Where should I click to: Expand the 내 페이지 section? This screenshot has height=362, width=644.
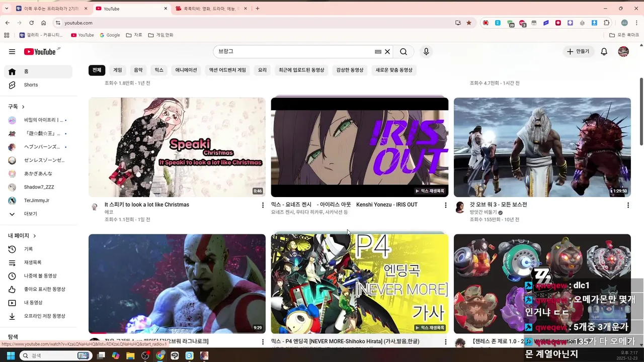22,236
